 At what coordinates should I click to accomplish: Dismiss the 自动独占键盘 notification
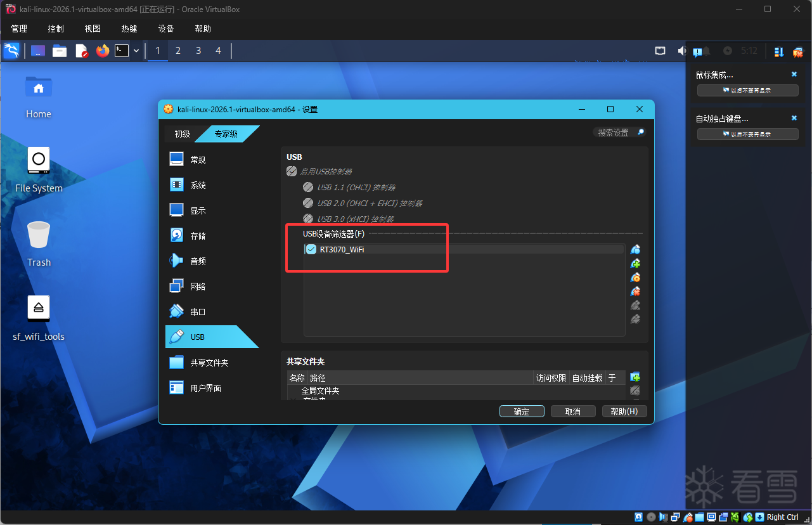(794, 118)
